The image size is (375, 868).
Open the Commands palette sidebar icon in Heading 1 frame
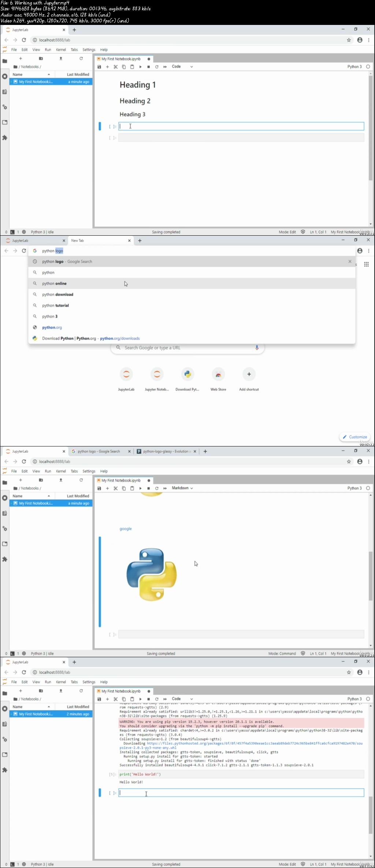pyautogui.click(x=5, y=92)
